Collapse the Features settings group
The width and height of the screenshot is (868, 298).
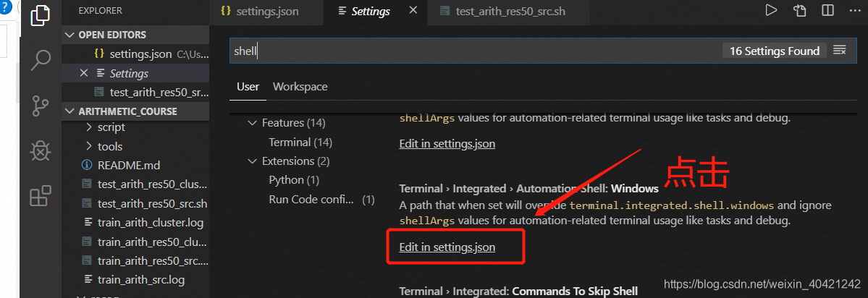pyautogui.click(x=253, y=123)
